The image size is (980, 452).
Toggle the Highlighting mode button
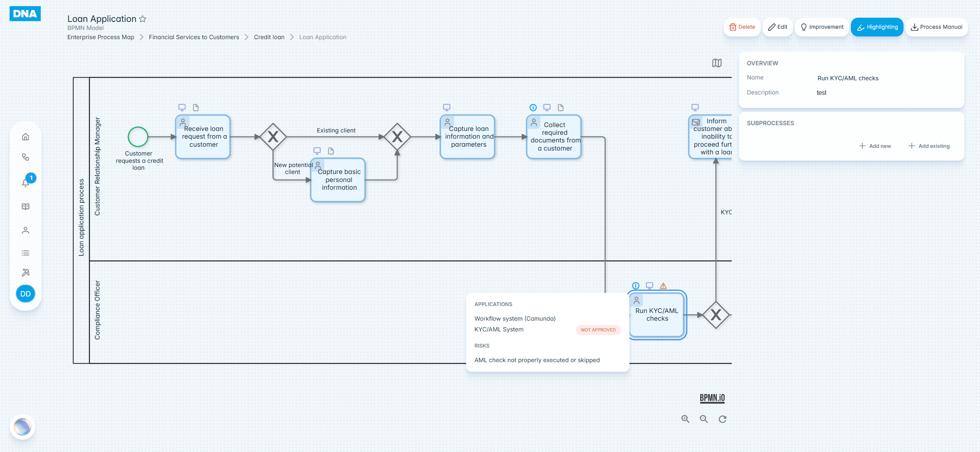pyautogui.click(x=877, y=27)
